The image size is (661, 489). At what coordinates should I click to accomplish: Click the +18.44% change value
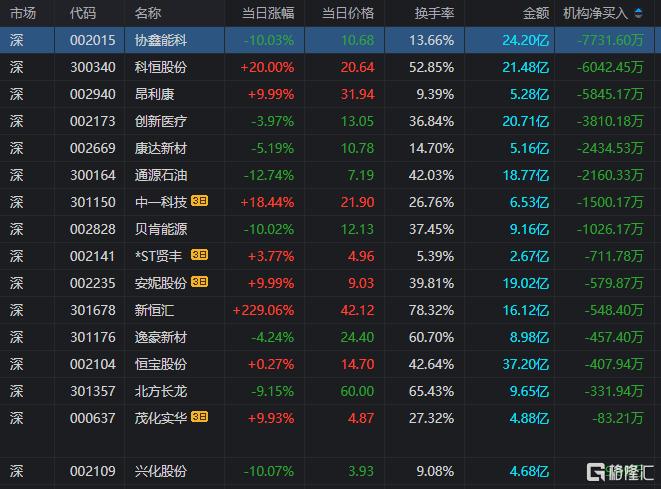pyautogui.click(x=267, y=202)
